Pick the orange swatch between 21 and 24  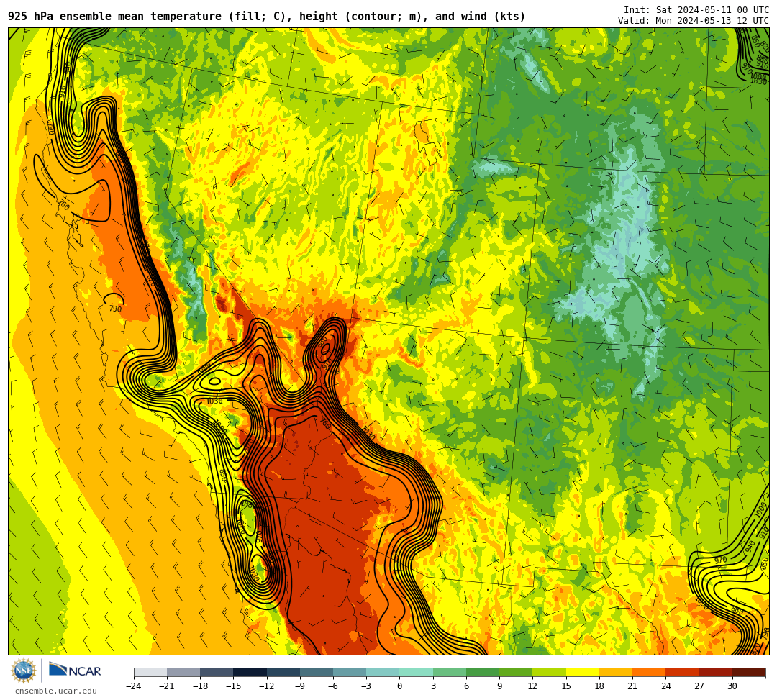(x=649, y=672)
